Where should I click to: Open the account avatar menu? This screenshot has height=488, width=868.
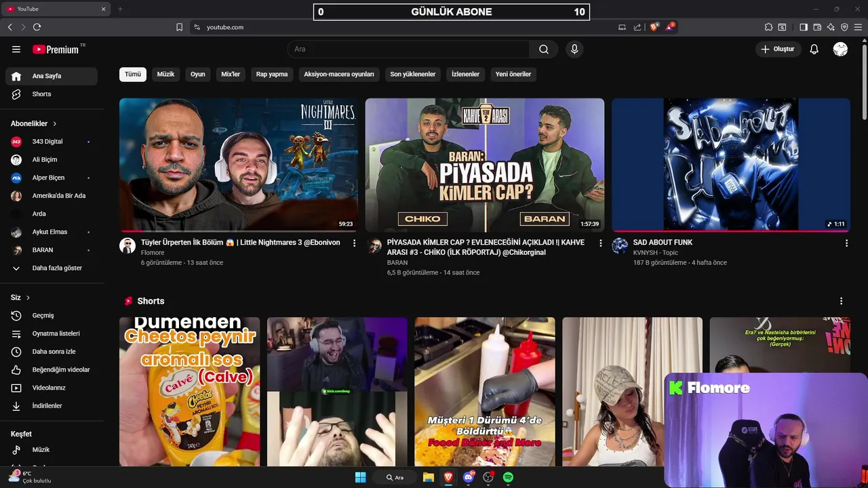840,49
